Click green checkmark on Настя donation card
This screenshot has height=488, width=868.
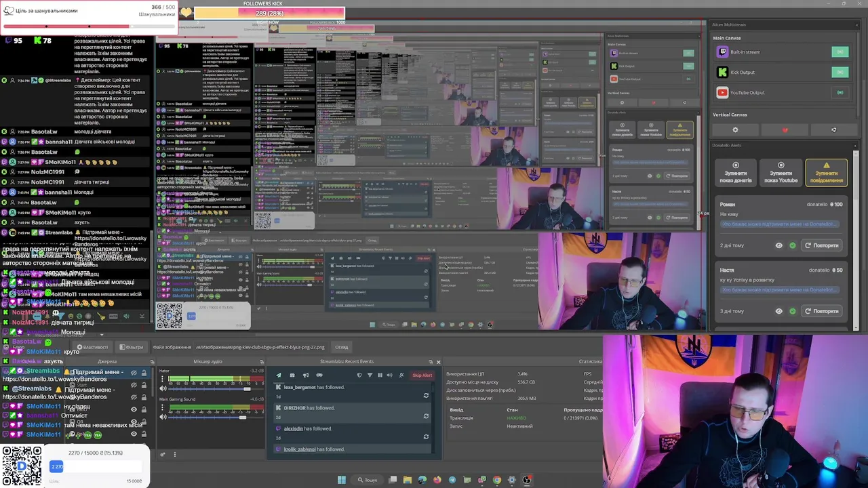[x=792, y=311]
